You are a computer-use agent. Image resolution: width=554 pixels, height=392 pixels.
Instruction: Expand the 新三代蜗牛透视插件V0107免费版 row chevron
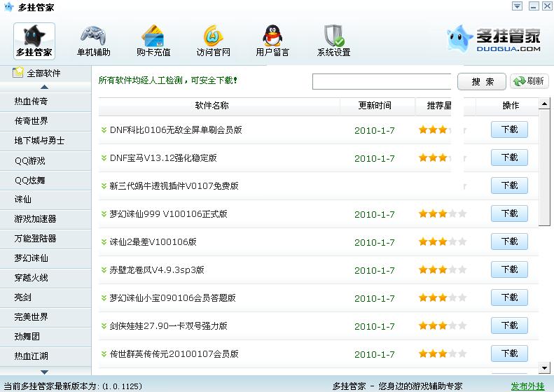pos(104,185)
